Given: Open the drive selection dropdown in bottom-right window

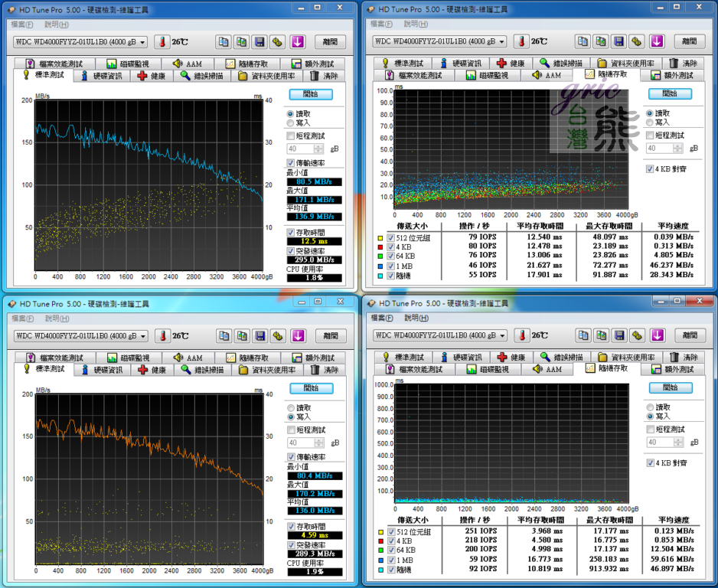Looking at the screenshot, I should (502, 335).
